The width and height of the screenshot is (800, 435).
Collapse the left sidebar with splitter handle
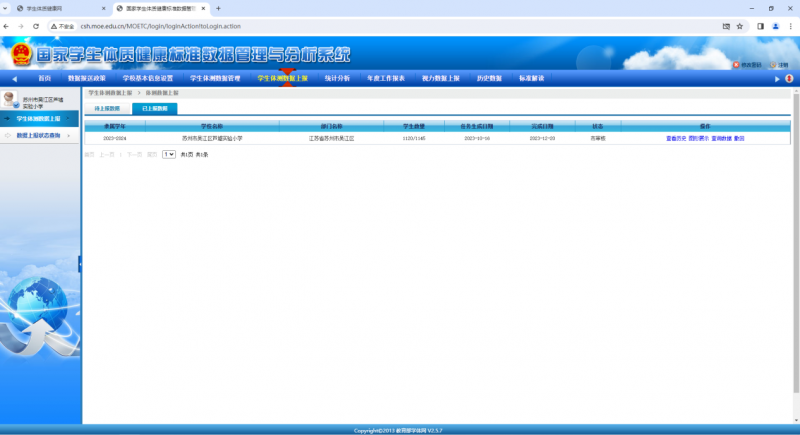coord(80,264)
